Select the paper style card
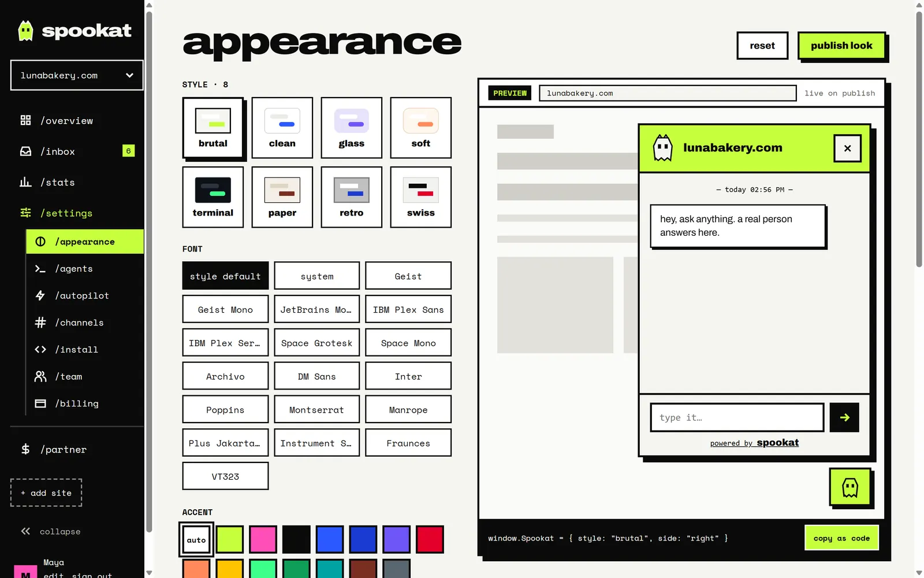Image resolution: width=924 pixels, height=578 pixels. coord(282,197)
